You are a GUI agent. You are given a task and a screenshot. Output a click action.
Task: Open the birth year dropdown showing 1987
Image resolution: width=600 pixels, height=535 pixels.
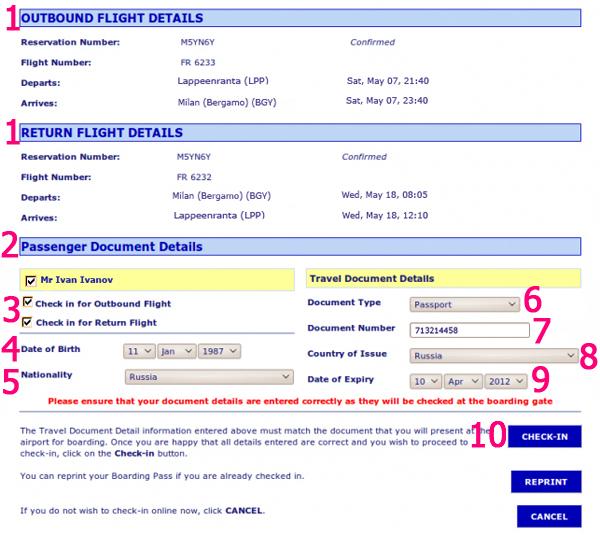coord(220,351)
